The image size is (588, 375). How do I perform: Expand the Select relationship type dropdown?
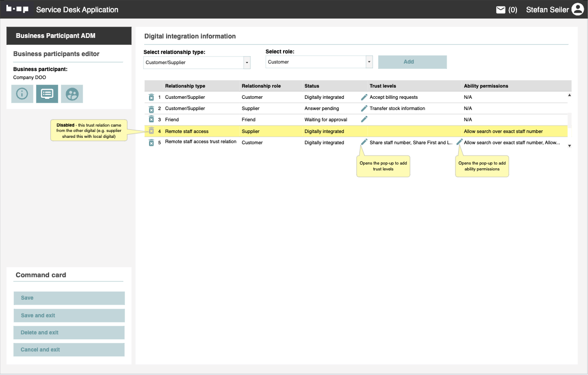pyautogui.click(x=247, y=62)
